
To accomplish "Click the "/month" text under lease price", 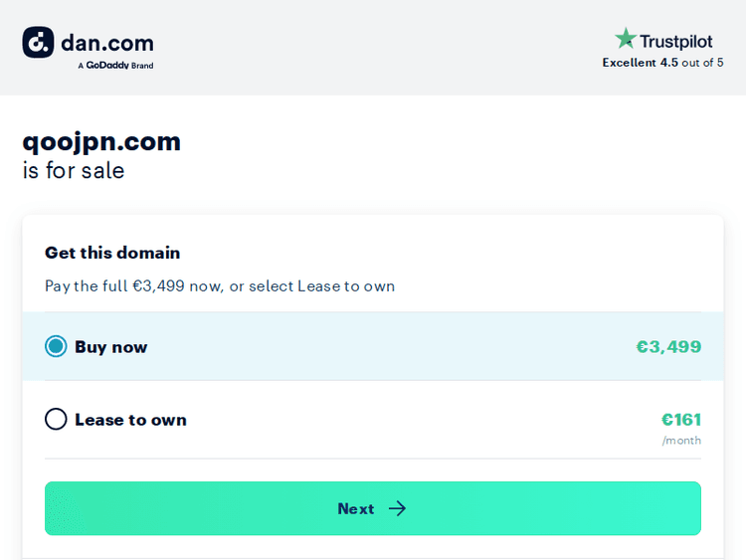I will point(681,441).
